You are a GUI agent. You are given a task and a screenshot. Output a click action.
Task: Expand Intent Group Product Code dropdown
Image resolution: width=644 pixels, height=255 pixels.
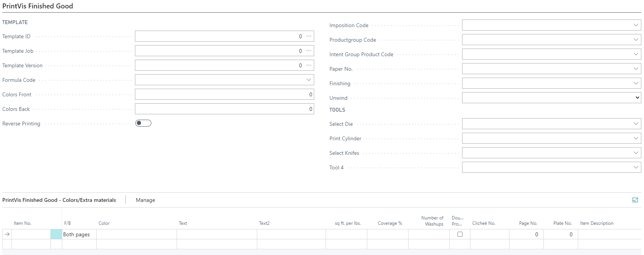636,54
